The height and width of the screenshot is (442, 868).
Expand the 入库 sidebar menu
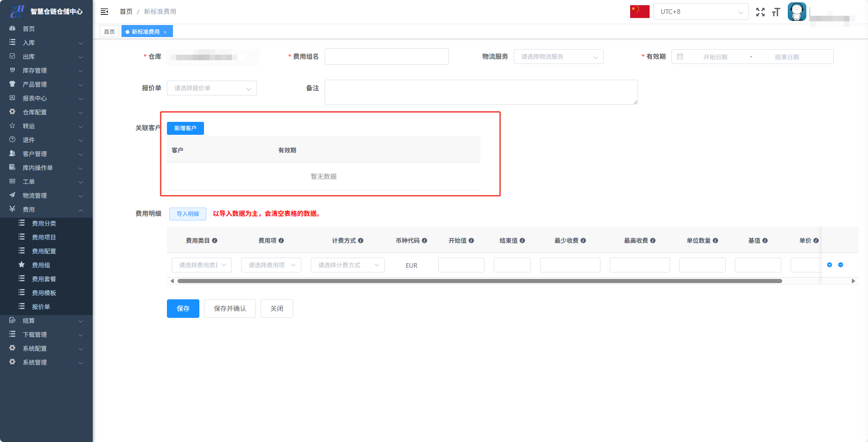pos(46,43)
